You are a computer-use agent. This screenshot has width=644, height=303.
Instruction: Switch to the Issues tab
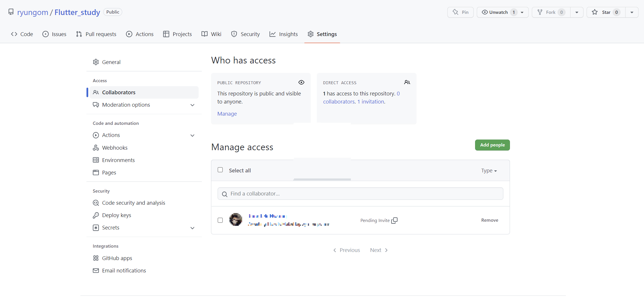(54, 34)
